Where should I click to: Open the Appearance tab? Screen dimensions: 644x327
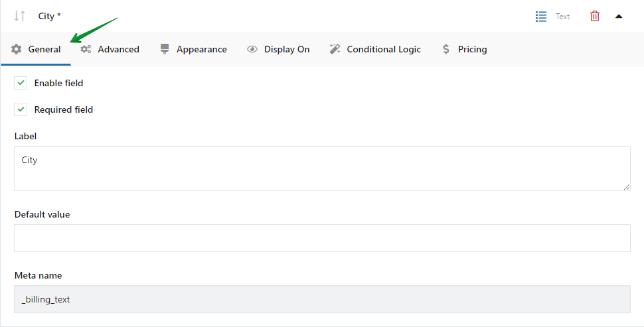(x=201, y=49)
